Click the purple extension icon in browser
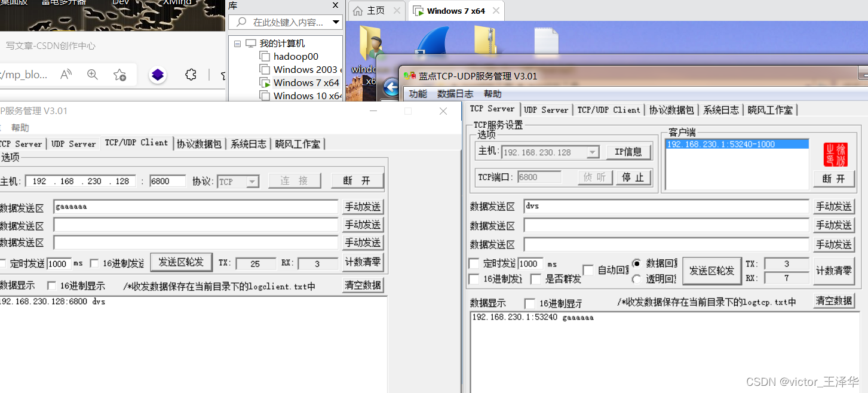This screenshot has height=393, width=868. coord(158,75)
